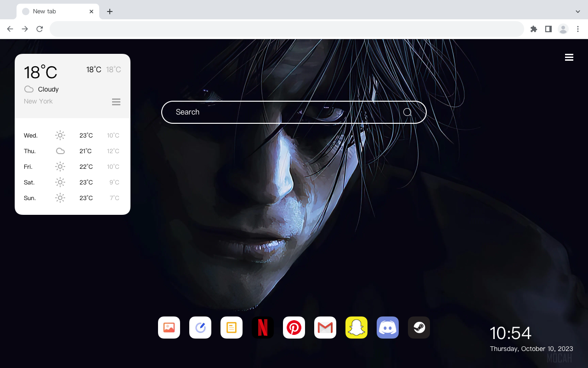The width and height of the screenshot is (588, 368).
Task: Click the Wednesday sunny forecast icon
Action: point(60,135)
